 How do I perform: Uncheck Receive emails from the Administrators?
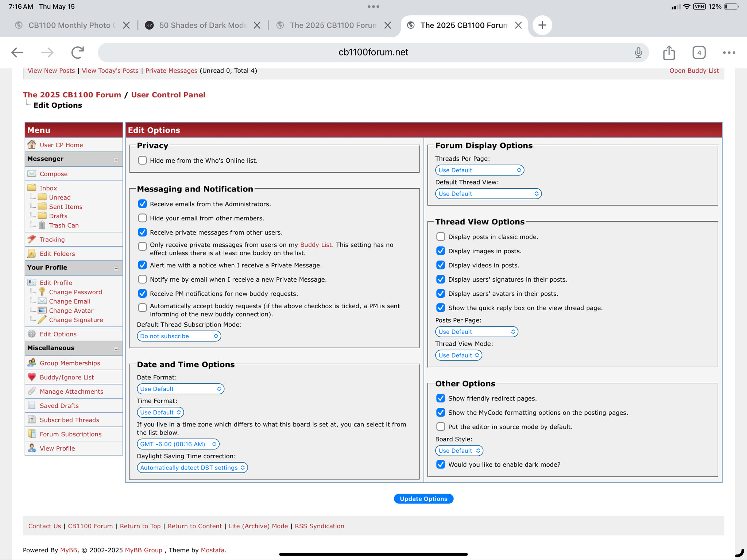tap(142, 204)
